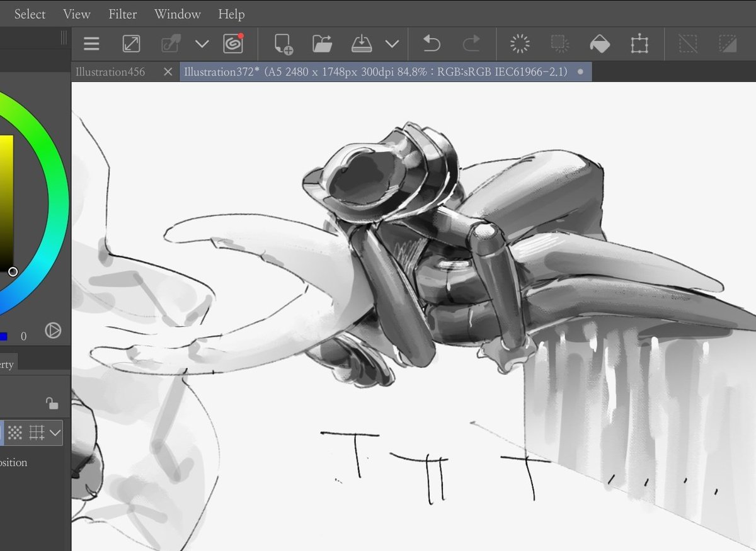Expand dropdown arrow next to the greyed-out icon
756x551 pixels.
(202, 44)
